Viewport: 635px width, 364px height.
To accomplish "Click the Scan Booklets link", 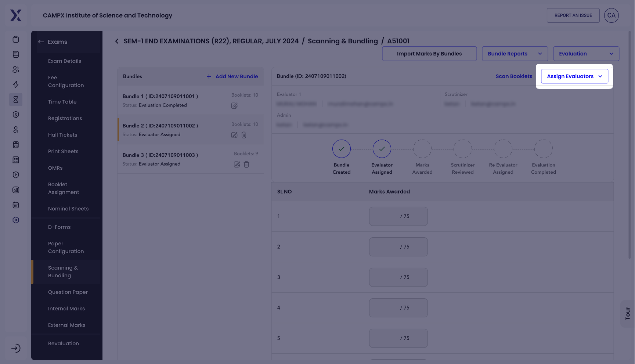I will click(514, 76).
